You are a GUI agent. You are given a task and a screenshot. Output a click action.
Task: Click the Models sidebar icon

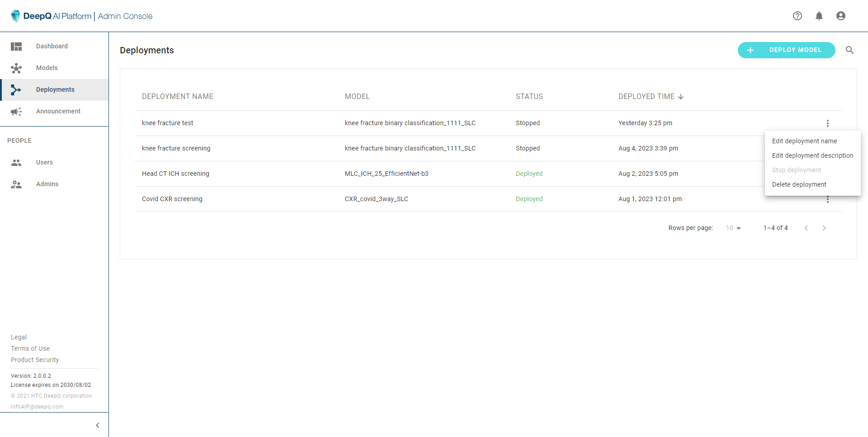pos(16,68)
